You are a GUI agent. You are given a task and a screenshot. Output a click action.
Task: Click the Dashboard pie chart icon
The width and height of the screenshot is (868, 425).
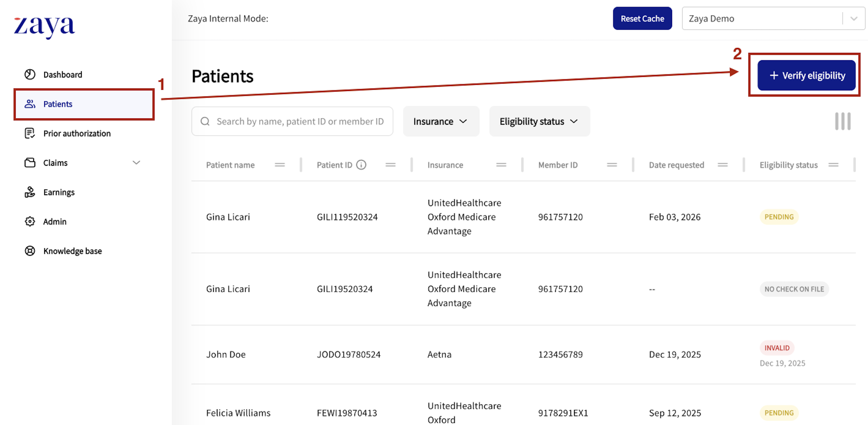point(30,74)
